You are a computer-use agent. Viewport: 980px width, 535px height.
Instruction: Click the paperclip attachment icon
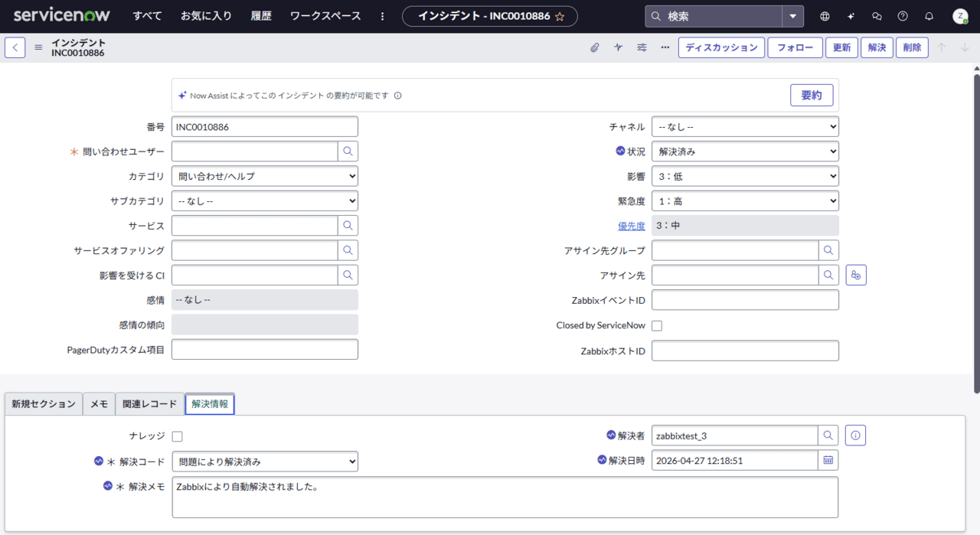click(595, 47)
